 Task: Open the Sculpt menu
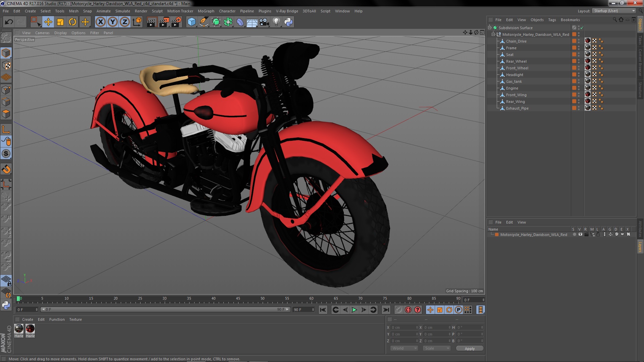pyautogui.click(x=157, y=11)
